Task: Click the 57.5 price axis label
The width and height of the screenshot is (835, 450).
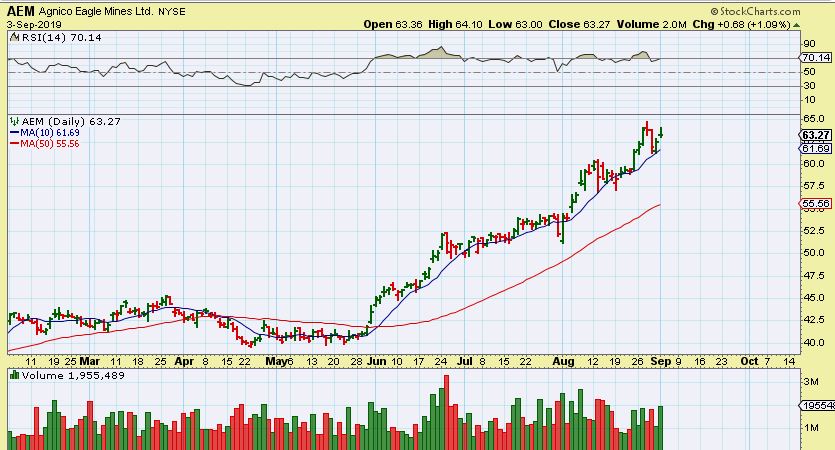Action: click(814, 186)
